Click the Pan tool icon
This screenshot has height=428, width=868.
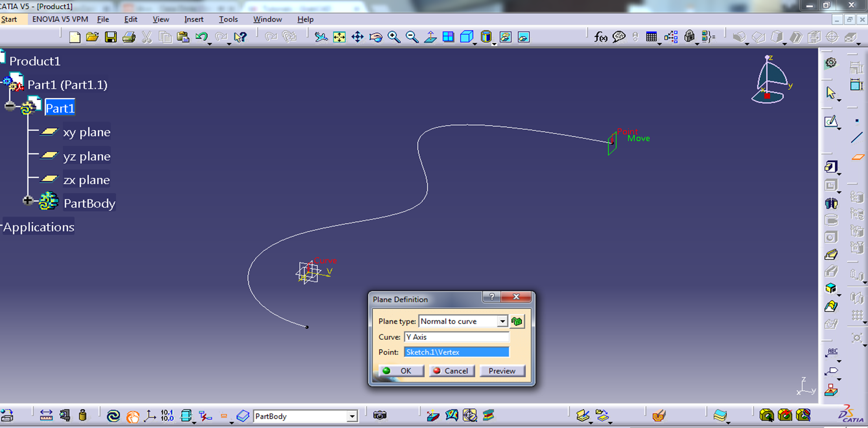pos(357,37)
